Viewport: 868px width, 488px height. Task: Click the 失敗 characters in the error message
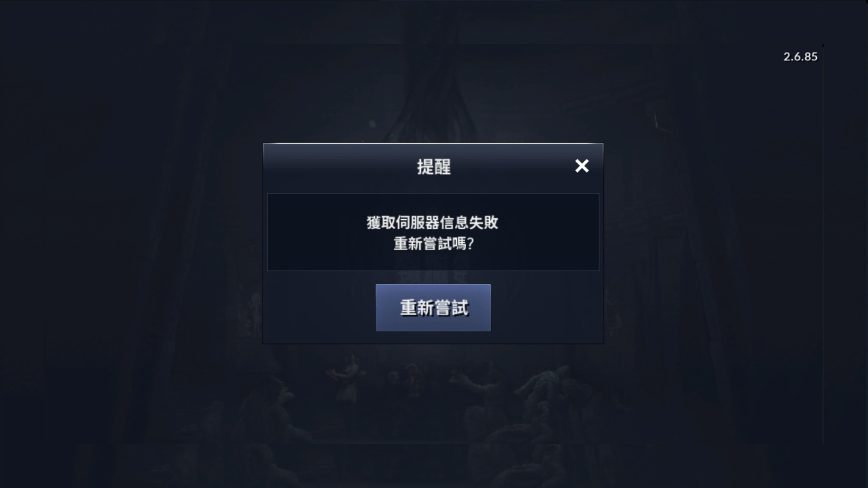[x=484, y=222]
